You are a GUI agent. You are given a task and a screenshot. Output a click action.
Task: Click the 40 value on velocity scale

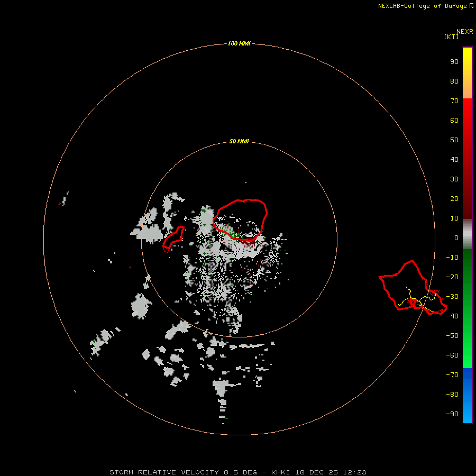pos(454,159)
